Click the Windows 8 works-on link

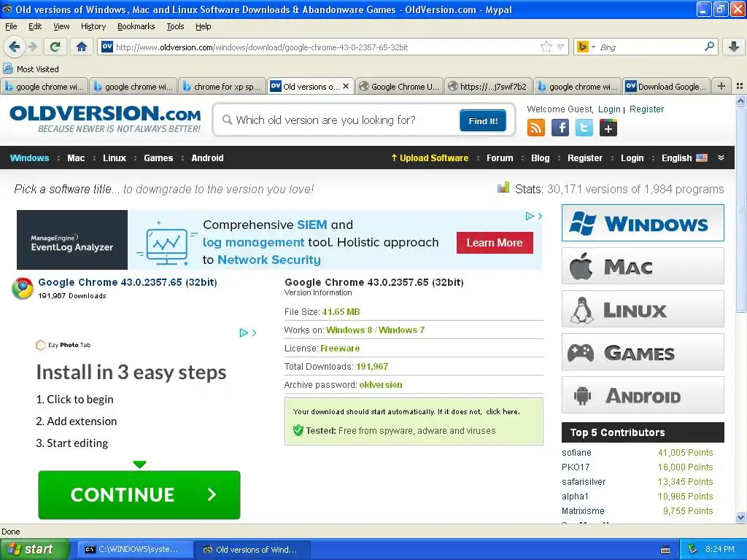point(349,330)
